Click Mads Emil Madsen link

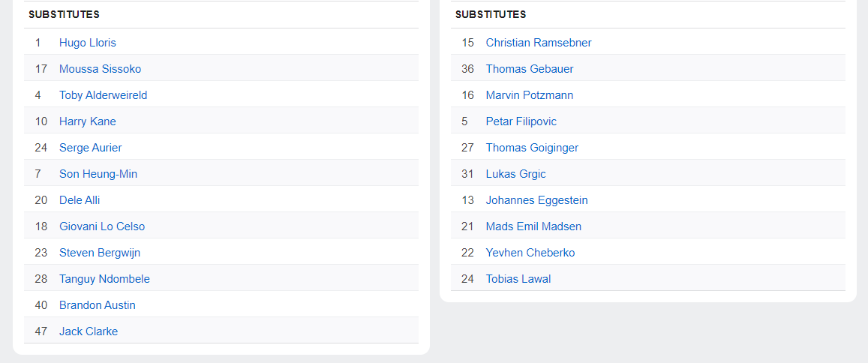[x=533, y=226]
